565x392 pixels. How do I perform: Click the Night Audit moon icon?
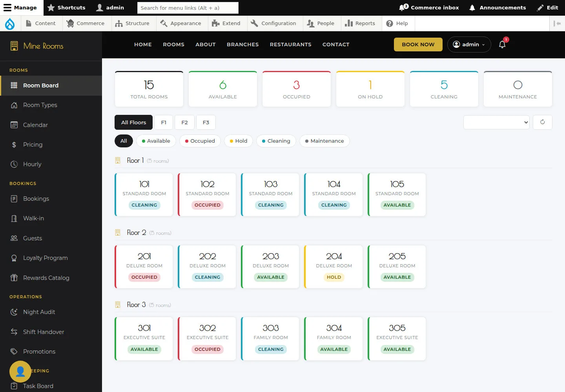click(x=14, y=312)
